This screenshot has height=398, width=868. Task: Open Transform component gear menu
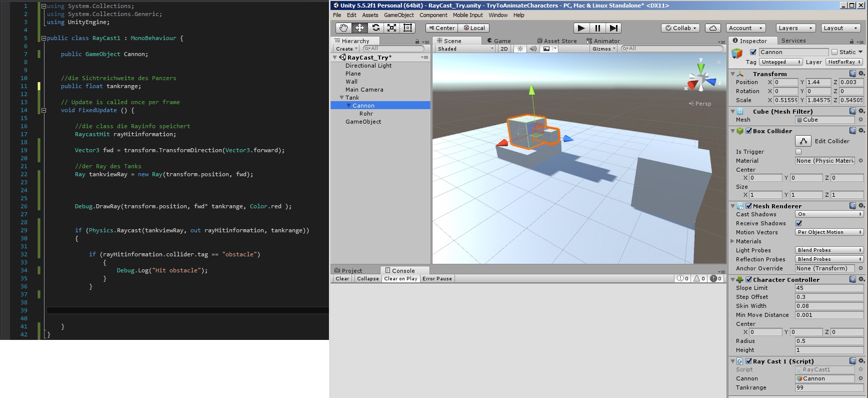861,74
